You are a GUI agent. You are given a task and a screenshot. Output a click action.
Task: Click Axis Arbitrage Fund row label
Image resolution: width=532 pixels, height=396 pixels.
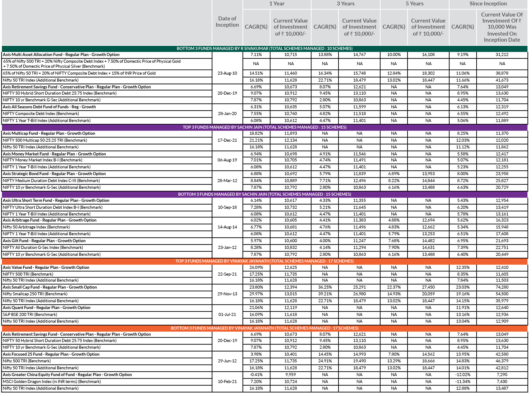click(49, 220)
